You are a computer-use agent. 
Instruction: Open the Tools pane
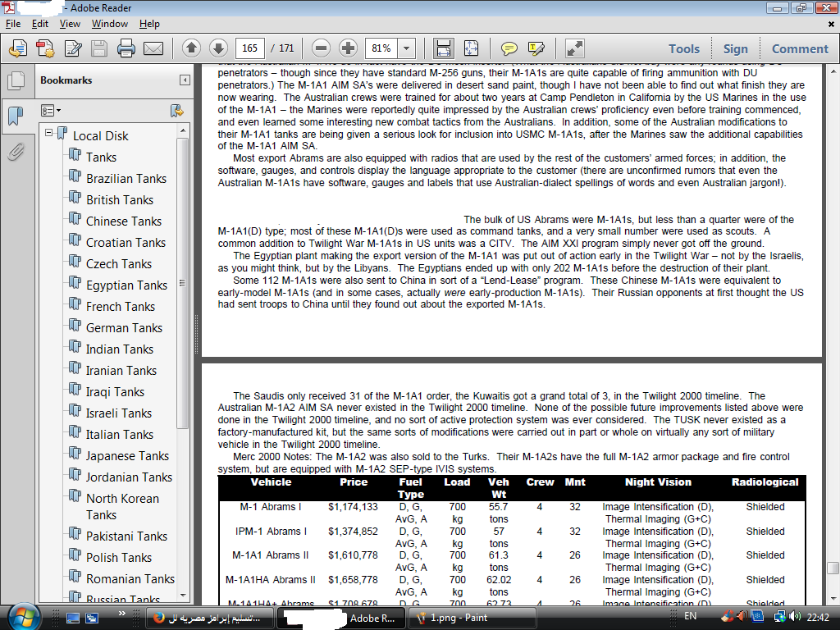coord(684,48)
